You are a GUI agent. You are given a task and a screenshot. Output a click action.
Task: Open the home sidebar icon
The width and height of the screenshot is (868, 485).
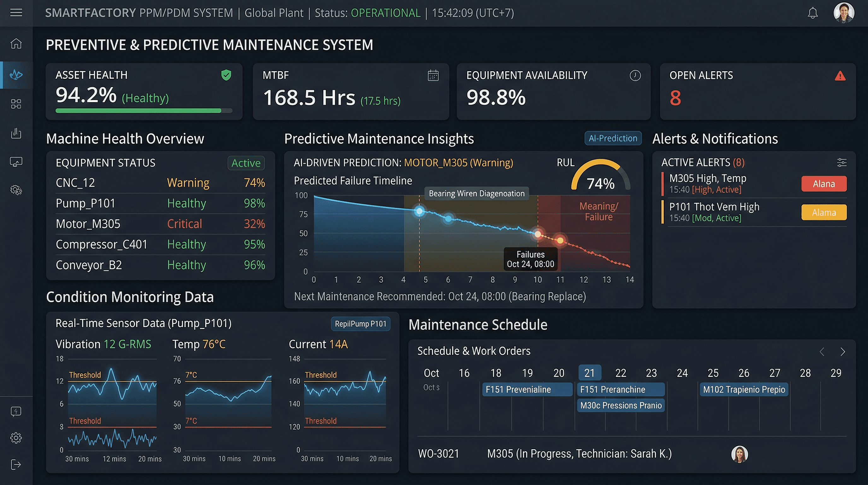(x=16, y=44)
